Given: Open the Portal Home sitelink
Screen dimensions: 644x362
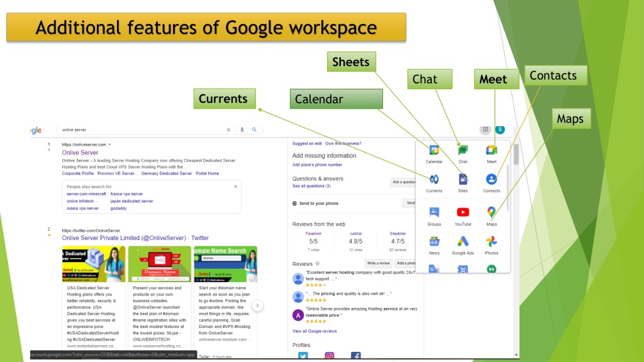Looking at the screenshot, I should pyautogui.click(x=208, y=173).
